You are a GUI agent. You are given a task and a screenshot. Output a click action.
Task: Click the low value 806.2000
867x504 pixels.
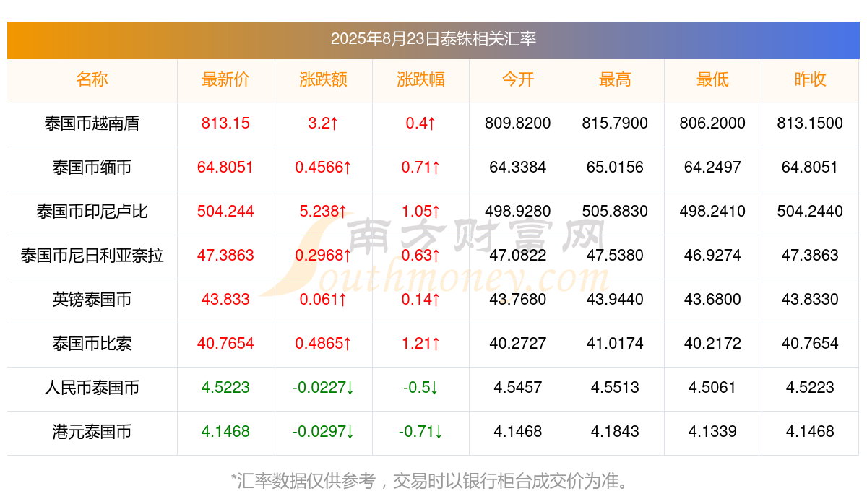712,123
